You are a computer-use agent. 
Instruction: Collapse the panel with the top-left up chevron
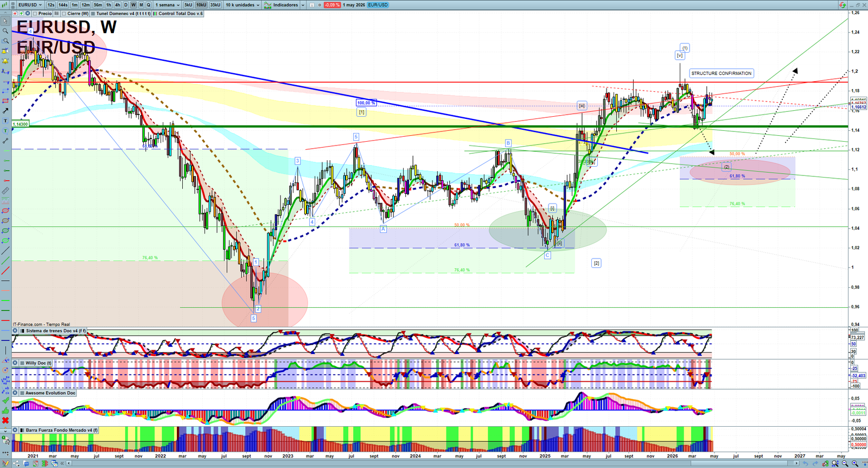click(x=5, y=13)
